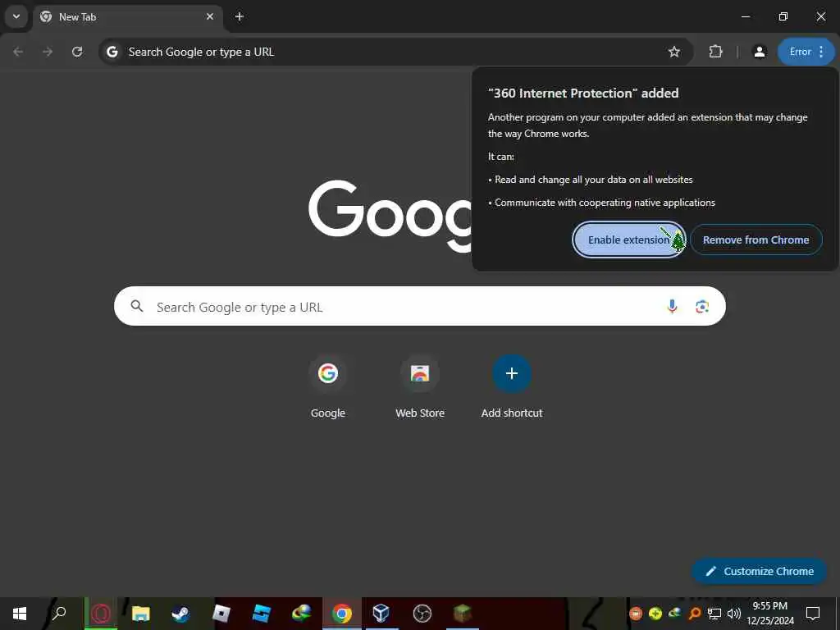Open VirtualBox from taskbar
840x630 pixels.
381,614
